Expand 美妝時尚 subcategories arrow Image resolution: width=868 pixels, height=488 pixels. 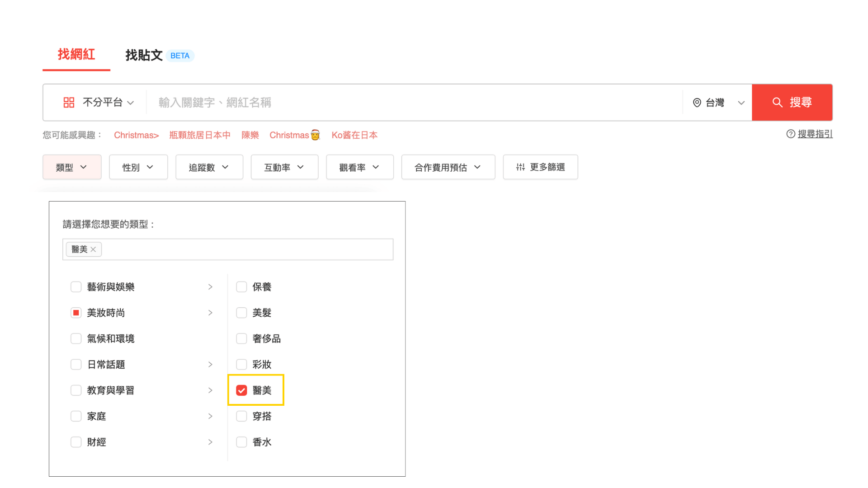point(210,313)
